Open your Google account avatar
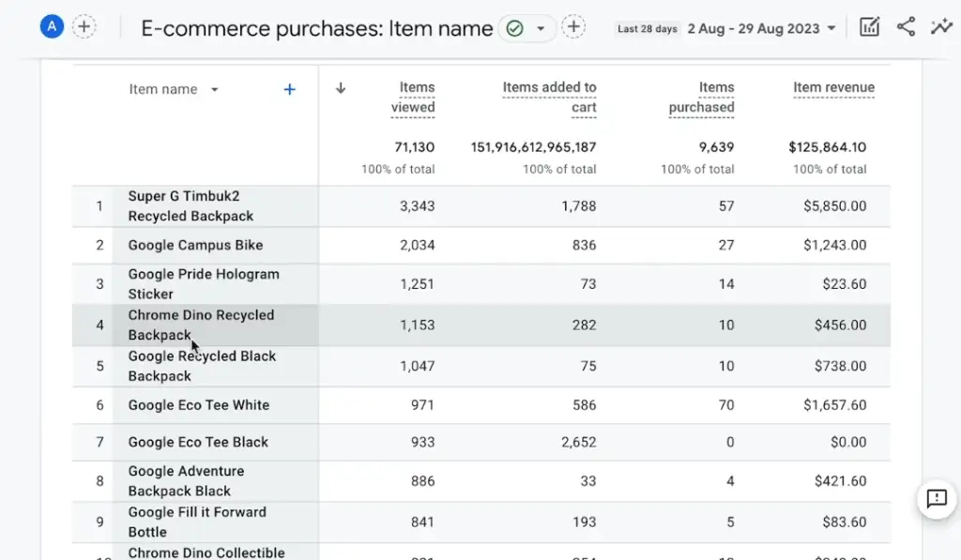 (x=52, y=25)
